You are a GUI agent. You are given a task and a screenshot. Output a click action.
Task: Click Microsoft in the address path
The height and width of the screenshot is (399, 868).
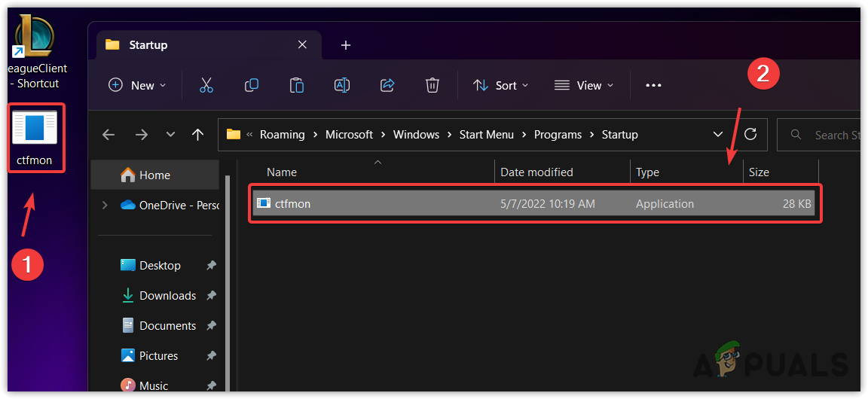(x=350, y=135)
